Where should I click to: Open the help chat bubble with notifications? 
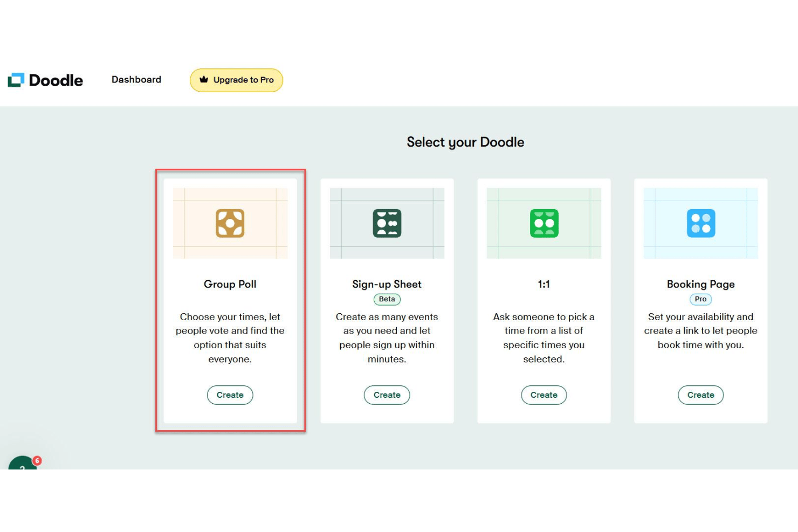24,463
